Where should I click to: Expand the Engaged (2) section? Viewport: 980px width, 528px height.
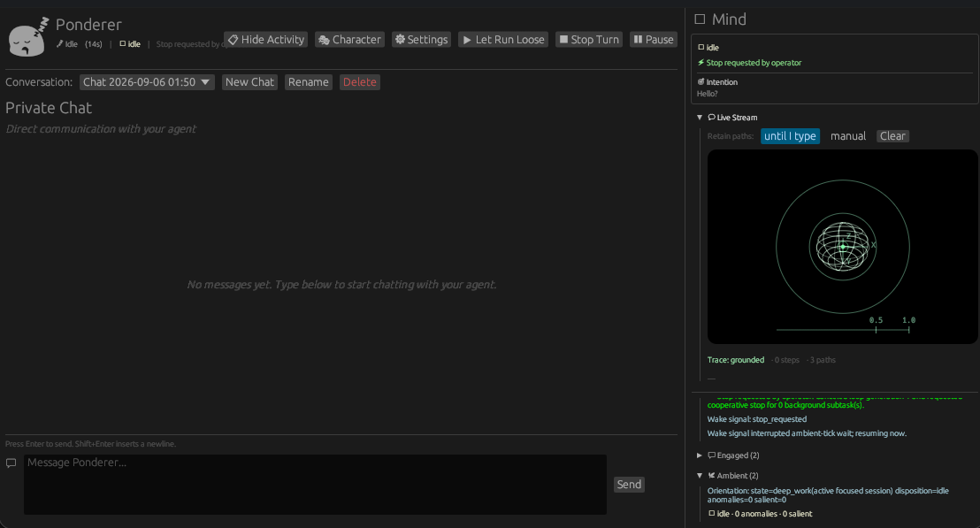(700, 455)
